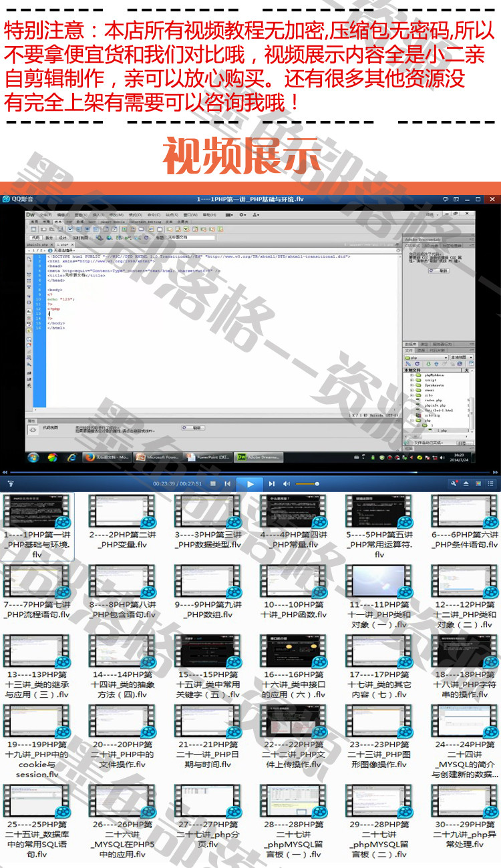The width and height of the screenshot is (501, 868).
Task: Open video file 1----1PHP第一讲_PHP基础与环境.flv
Action: click(37, 525)
